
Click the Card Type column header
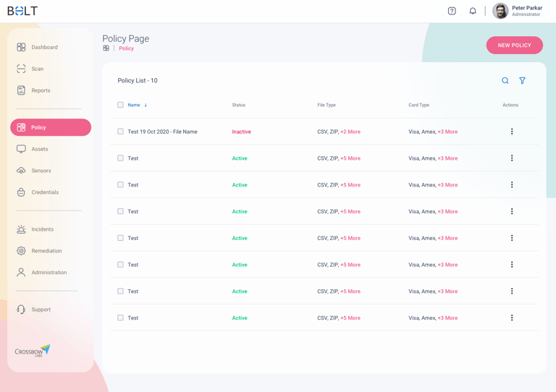click(418, 105)
